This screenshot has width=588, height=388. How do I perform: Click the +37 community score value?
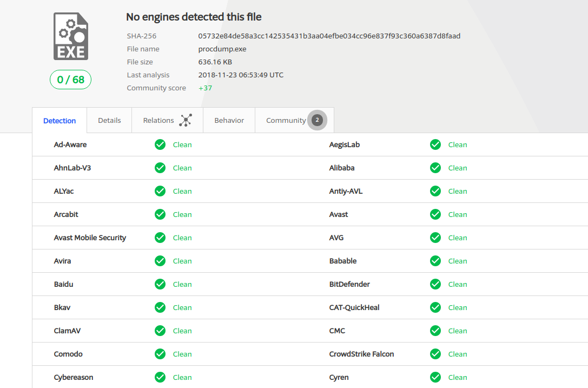pyautogui.click(x=205, y=88)
